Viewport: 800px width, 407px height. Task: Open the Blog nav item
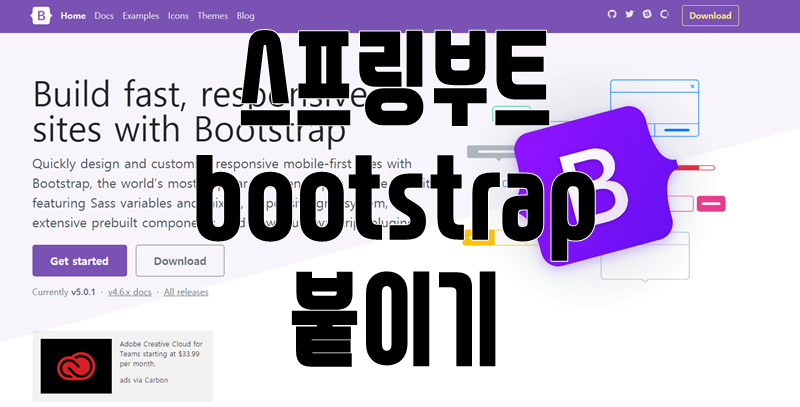[x=245, y=16]
